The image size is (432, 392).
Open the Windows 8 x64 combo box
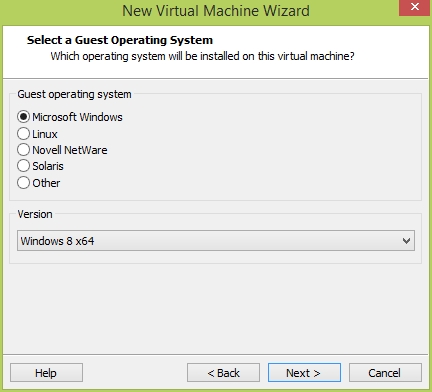216,240
